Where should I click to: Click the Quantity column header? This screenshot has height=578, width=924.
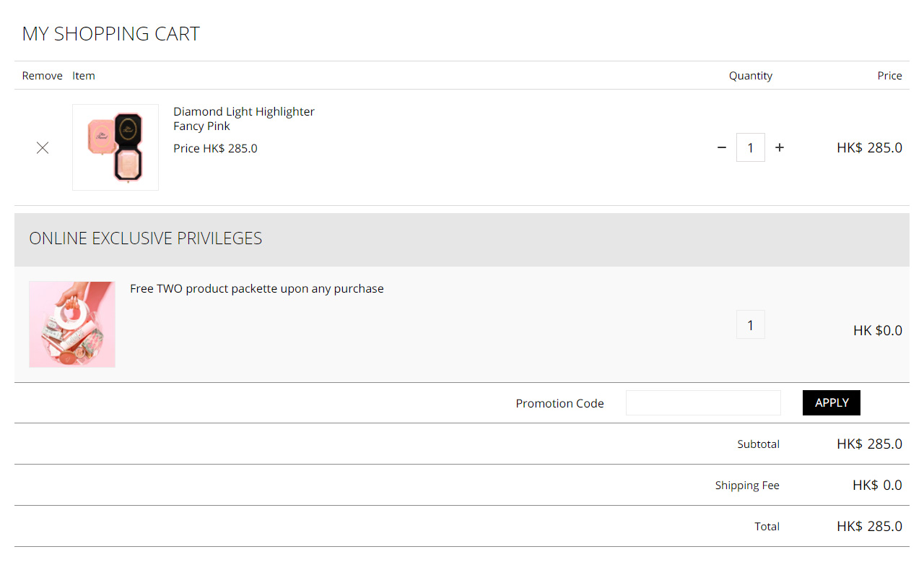750,76
